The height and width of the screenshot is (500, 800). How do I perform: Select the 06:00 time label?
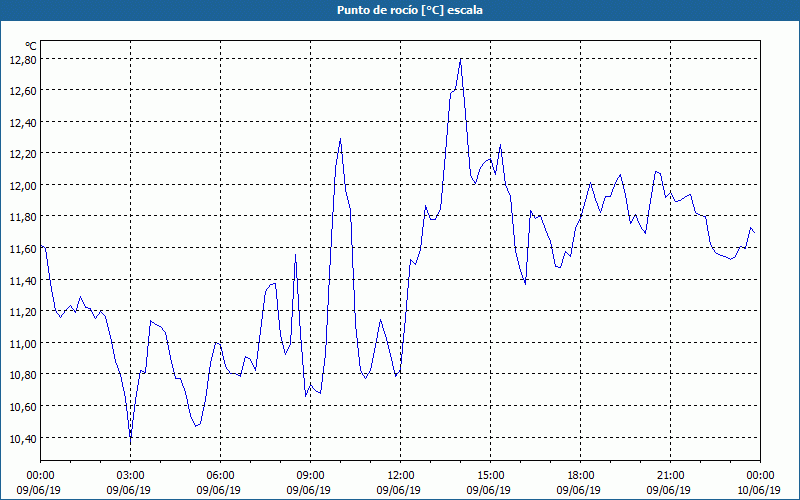point(220,476)
